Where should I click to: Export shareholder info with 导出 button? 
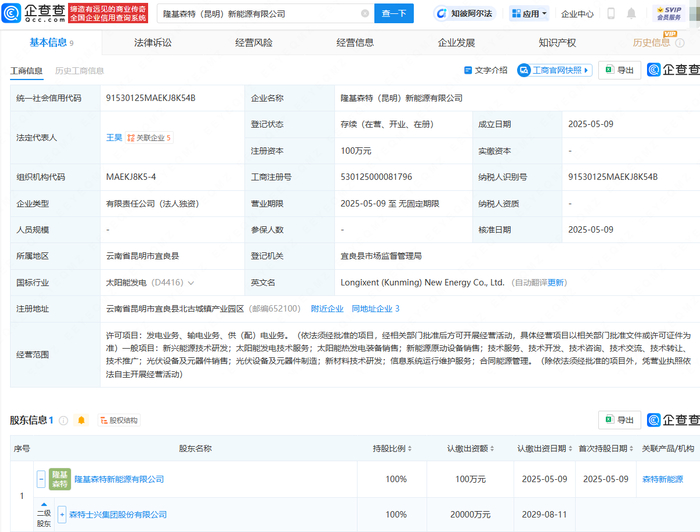tap(619, 420)
